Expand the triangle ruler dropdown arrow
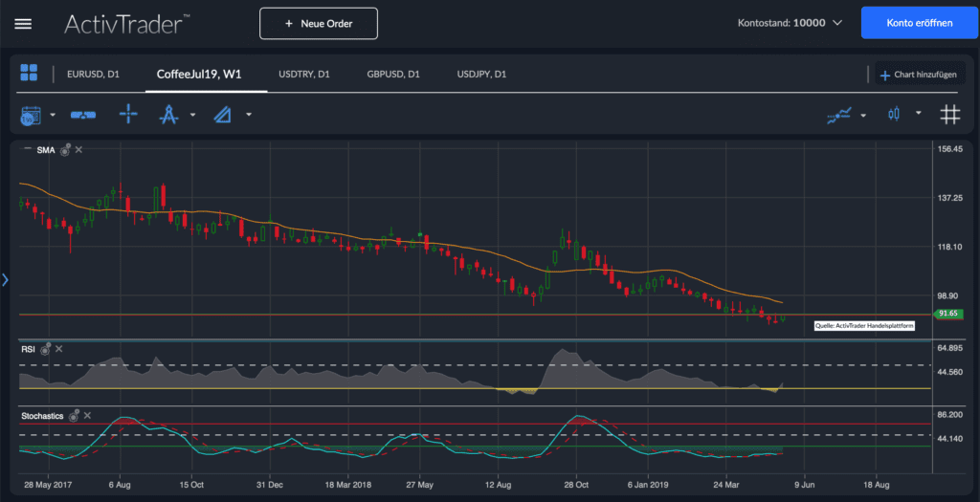Viewport: 980px width, 502px height. tap(249, 115)
